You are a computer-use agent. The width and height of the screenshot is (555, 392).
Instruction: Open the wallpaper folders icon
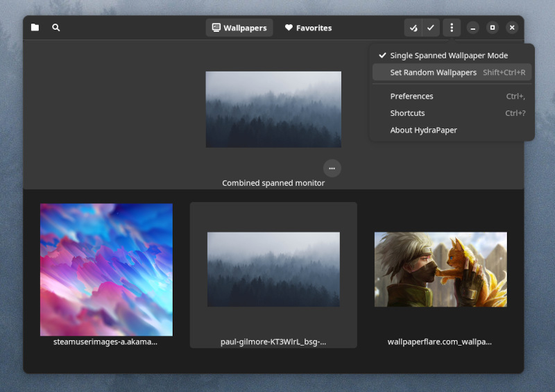pos(35,27)
